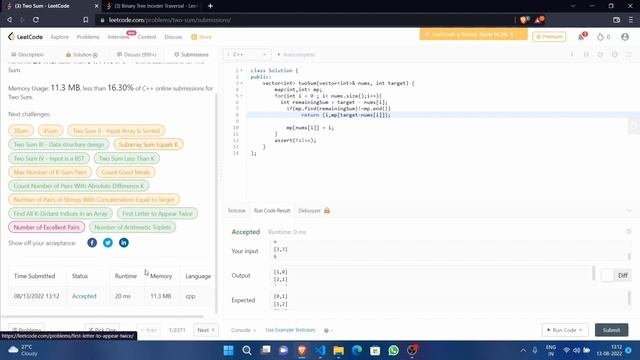This screenshot has height=360, width=640.
Task: Click the left panel horizontal scrollbar
Action: 102,316
